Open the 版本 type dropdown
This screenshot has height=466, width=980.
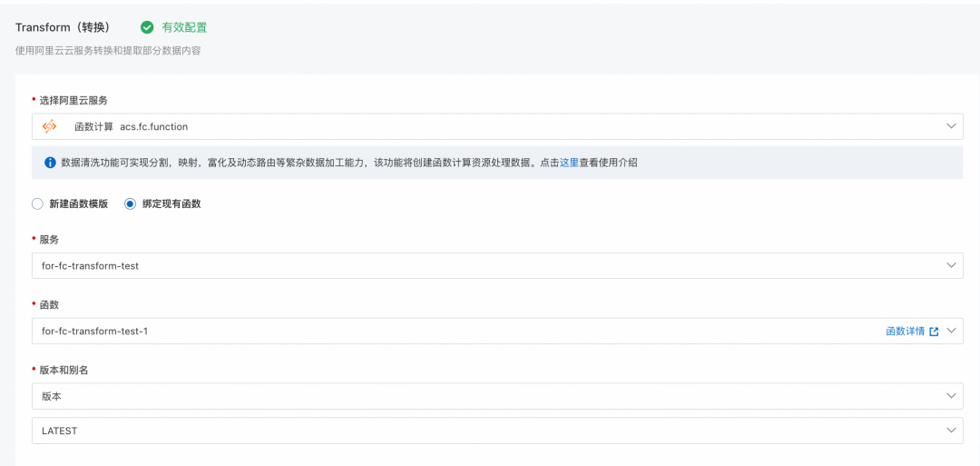[497, 396]
